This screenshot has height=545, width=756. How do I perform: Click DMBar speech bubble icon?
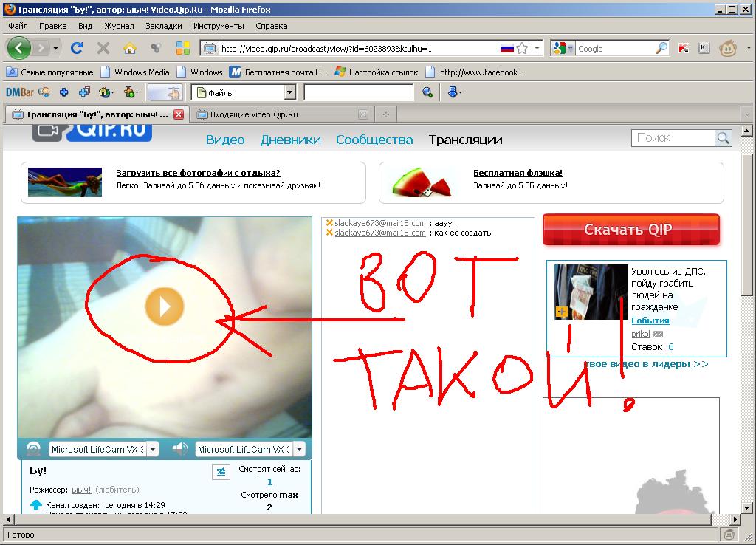coord(44,92)
